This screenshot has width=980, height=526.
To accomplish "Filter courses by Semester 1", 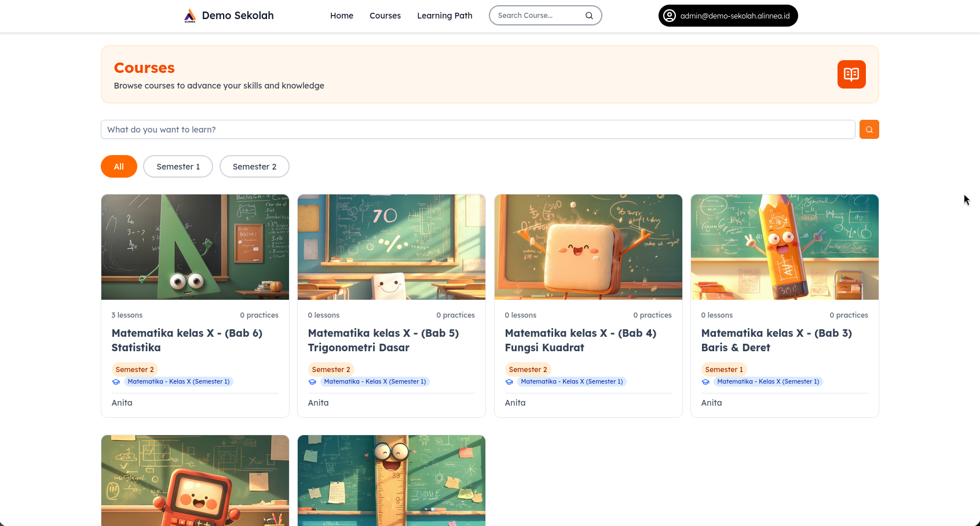I will click(x=178, y=167).
